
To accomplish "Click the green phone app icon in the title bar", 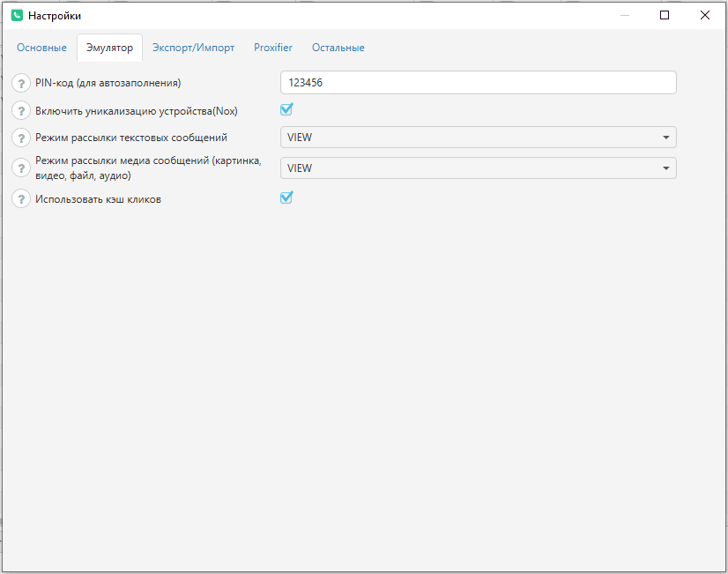I will [x=17, y=15].
